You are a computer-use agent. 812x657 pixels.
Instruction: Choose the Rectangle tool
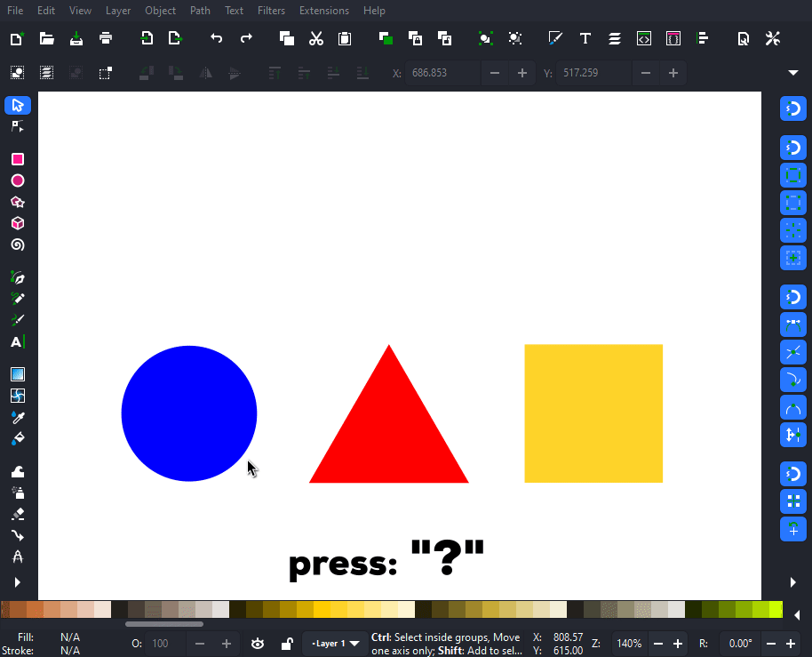tap(18, 159)
